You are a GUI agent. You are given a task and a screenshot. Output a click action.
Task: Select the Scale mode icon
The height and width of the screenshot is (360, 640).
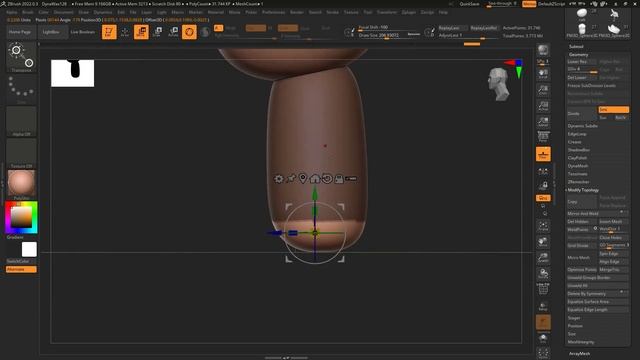coord(157,32)
